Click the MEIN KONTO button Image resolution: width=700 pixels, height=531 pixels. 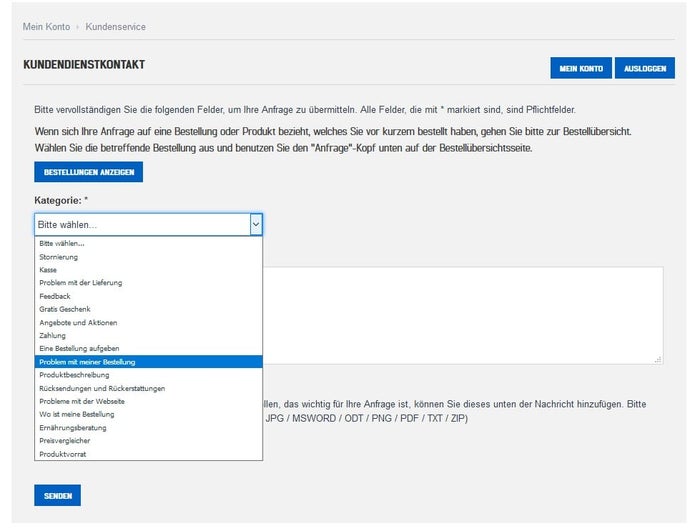click(x=581, y=68)
